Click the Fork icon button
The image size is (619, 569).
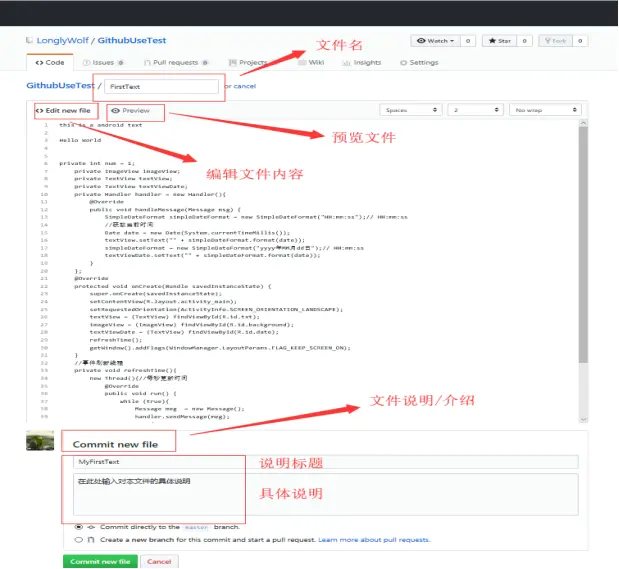[555, 41]
